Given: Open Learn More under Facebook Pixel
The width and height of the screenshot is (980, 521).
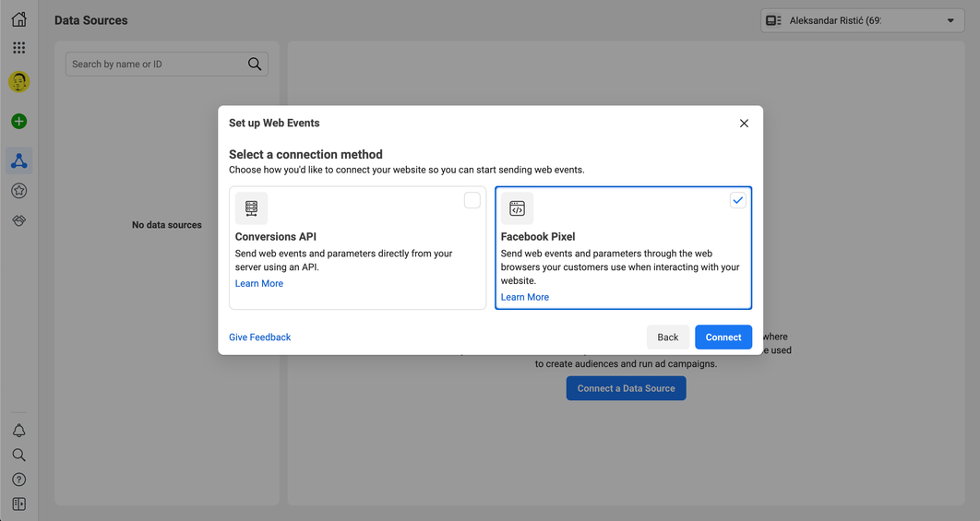Looking at the screenshot, I should [x=524, y=297].
